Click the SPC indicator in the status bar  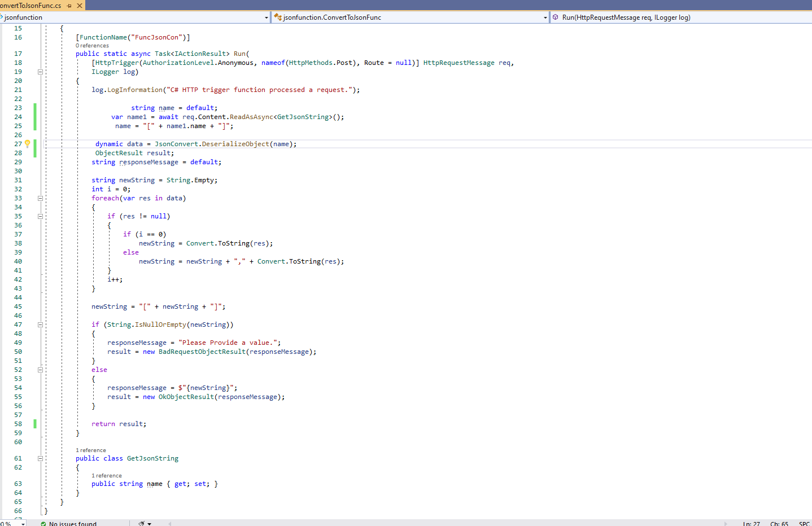[804, 524]
